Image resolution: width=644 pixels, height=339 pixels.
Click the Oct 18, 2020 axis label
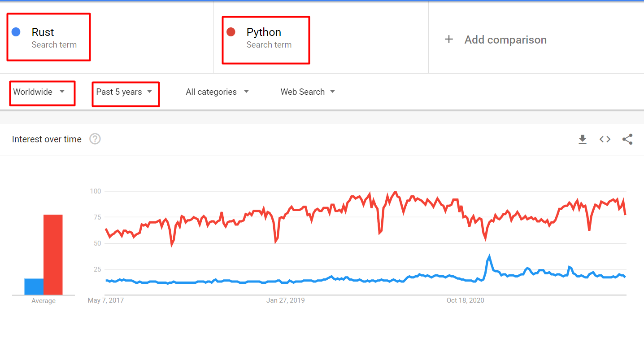tap(465, 300)
